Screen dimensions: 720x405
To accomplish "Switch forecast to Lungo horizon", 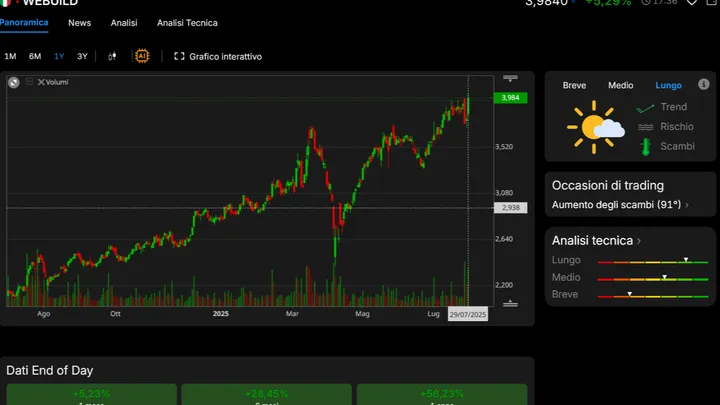I will pos(668,85).
